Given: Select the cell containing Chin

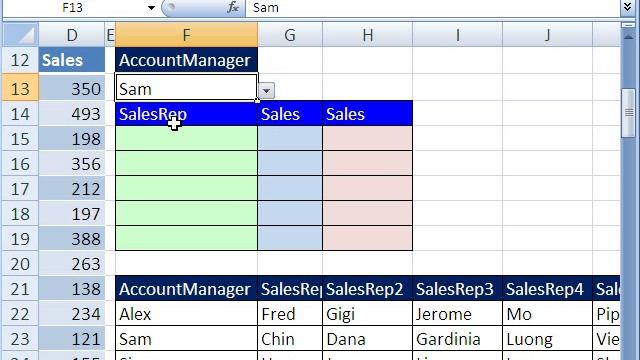Looking at the screenshot, I should (x=290, y=339).
